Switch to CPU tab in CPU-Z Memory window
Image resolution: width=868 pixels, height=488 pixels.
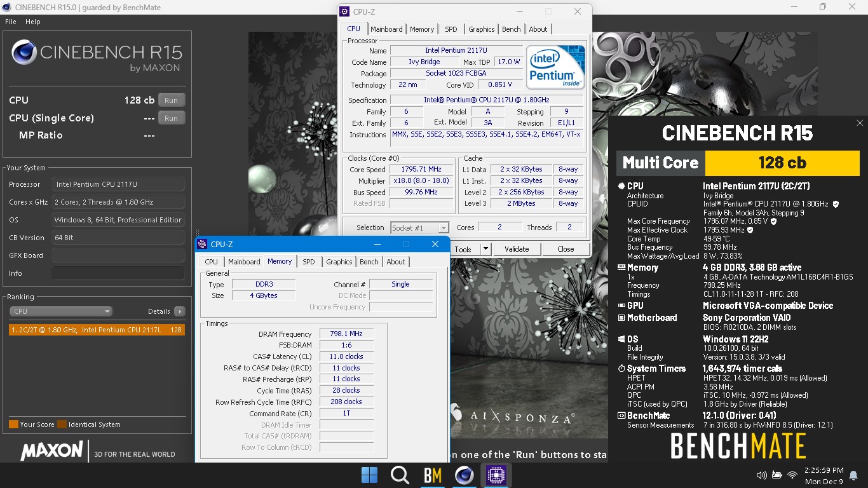coord(212,262)
